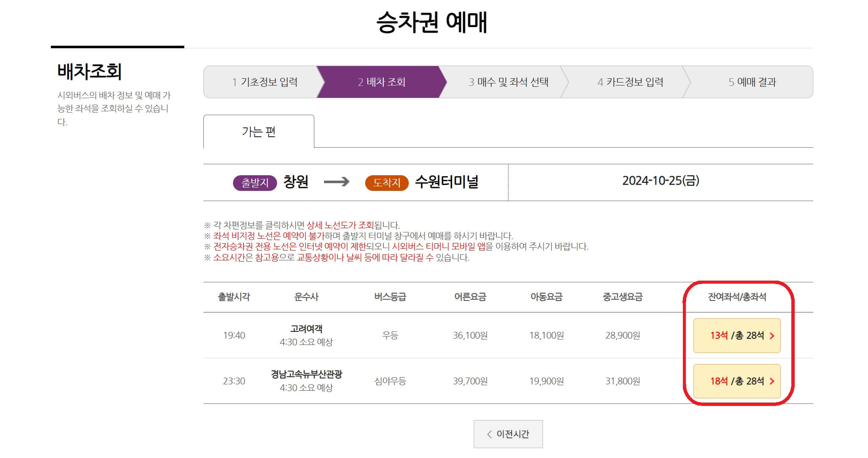868x458 pixels.
Task: Click the 18석 /총 28석 seat availability button
Action: [x=737, y=381]
